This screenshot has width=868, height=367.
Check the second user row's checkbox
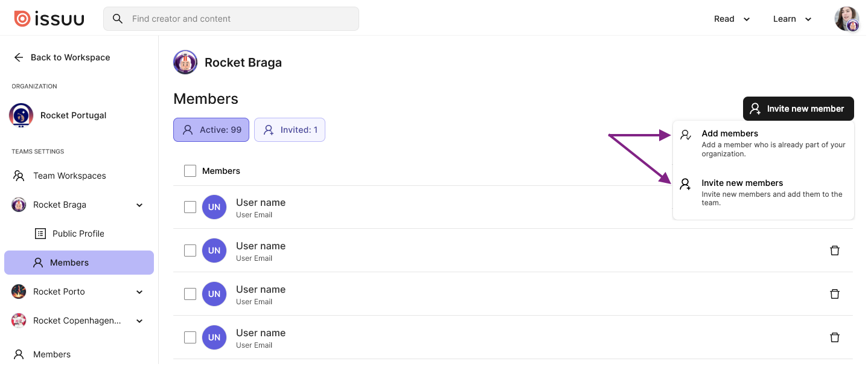(190, 251)
